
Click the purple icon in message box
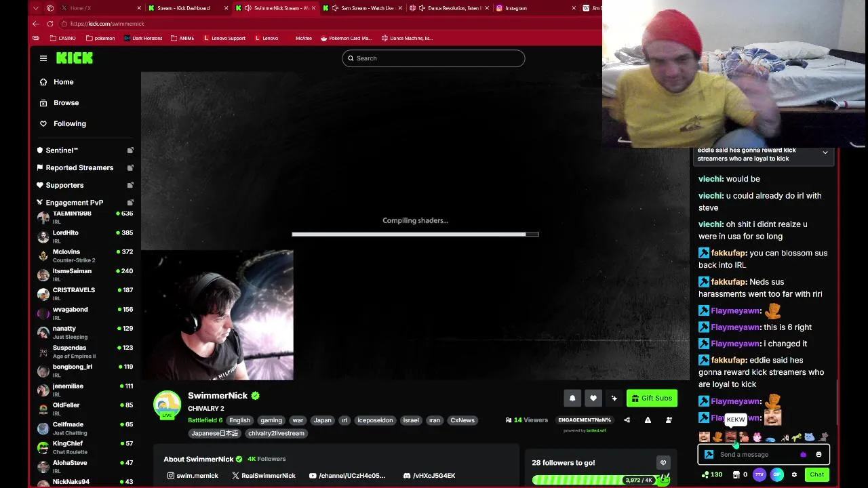pos(804,455)
